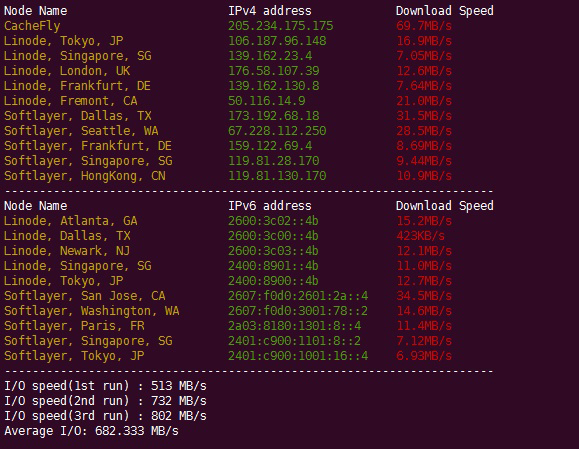
Task: Click Linode, Atlanta, GA node
Action: (71, 221)
